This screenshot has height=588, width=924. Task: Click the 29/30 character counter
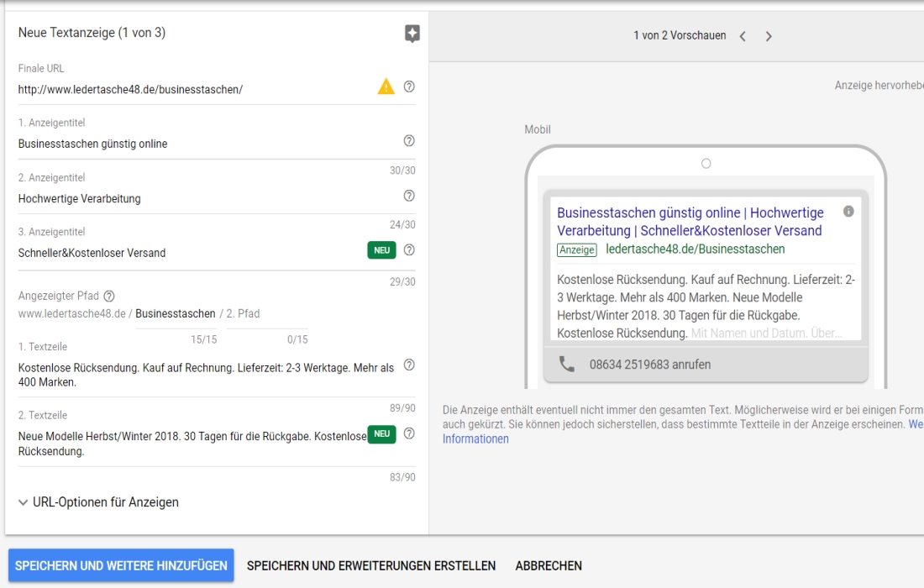(402, 281)
